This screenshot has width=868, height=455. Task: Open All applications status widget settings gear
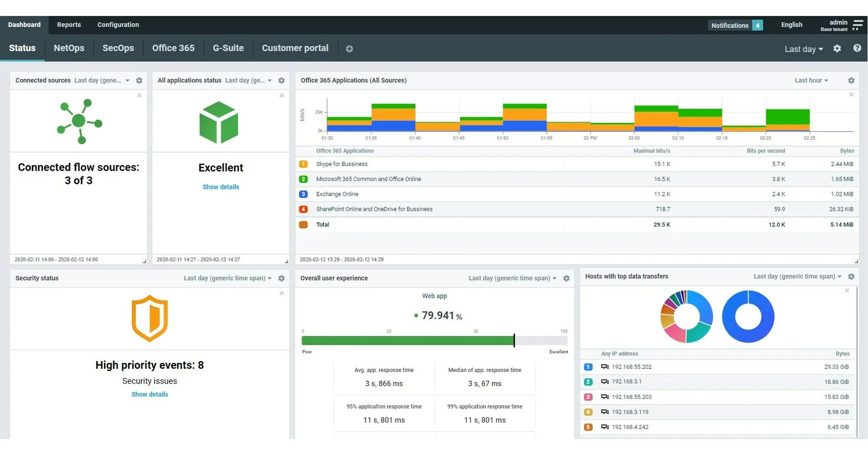[x=282, y=80]
